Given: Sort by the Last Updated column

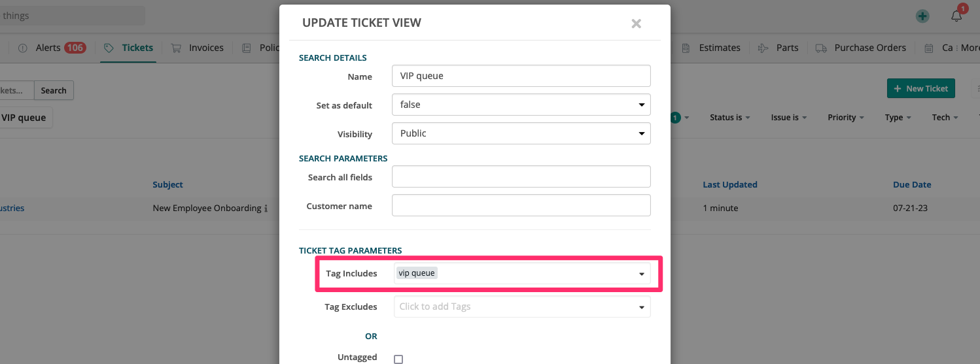Looking at the screenshot, I should (729, 185).
